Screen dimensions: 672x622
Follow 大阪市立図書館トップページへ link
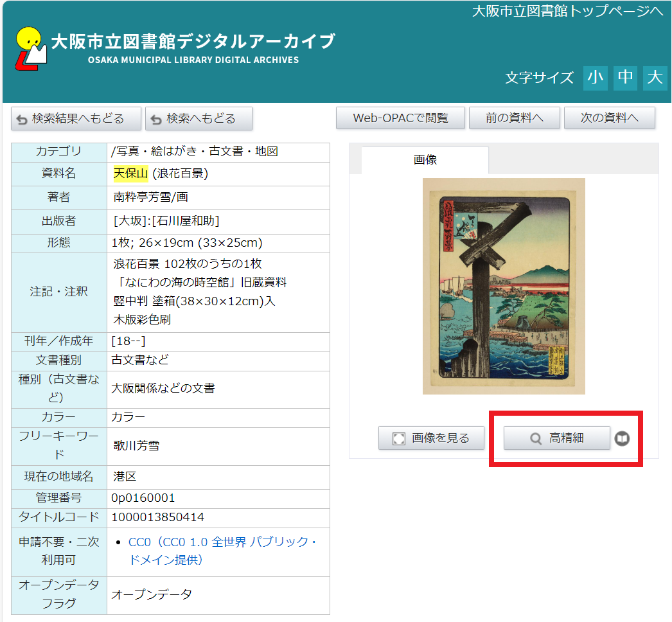point(568,11)
